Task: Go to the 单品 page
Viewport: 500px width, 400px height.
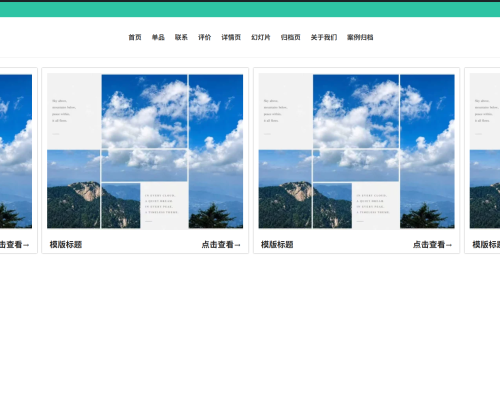Action: tap(158, 37)
